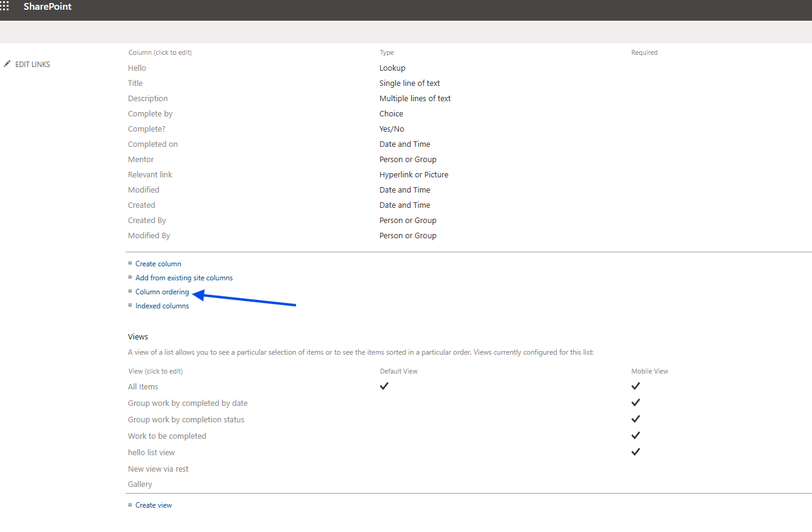Edit the Complete by choice column

coord(150,114)
